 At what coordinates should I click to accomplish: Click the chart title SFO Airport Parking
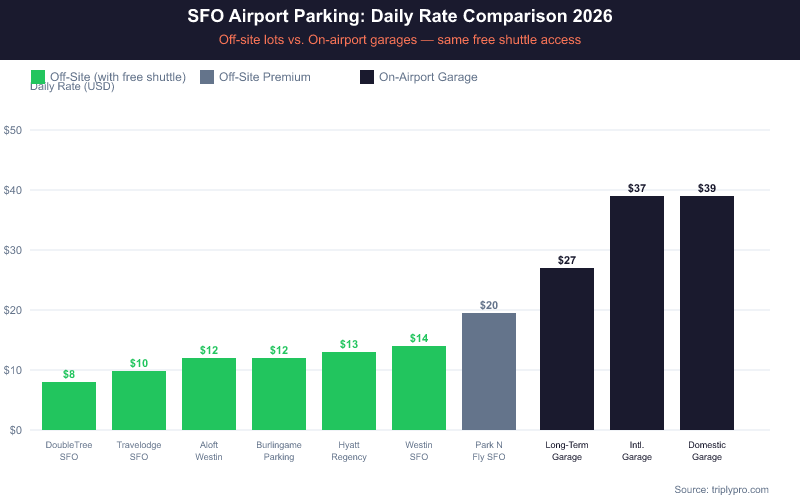pyautogui.click(x=400, y=17)
